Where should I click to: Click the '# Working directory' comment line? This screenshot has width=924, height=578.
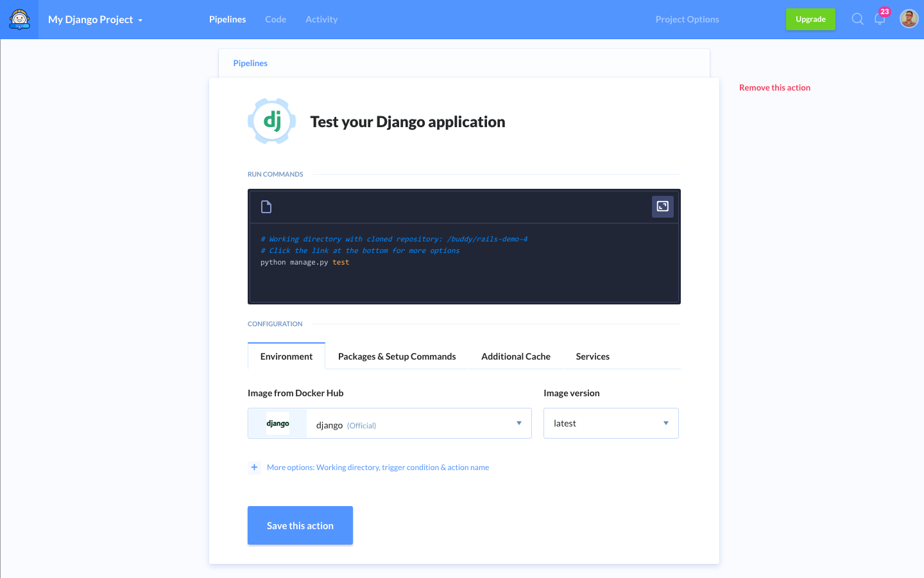(394, 239)
